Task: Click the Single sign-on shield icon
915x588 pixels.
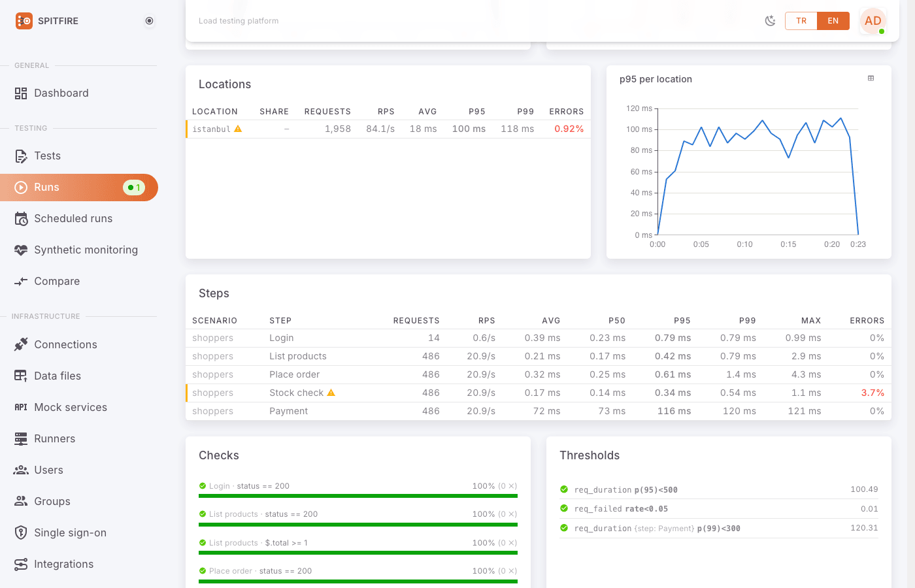Action: click(21, 532)
